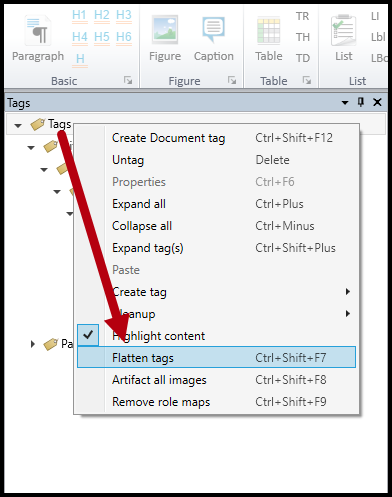
Task: Apply the Paragraph tag
Action: 38,40
